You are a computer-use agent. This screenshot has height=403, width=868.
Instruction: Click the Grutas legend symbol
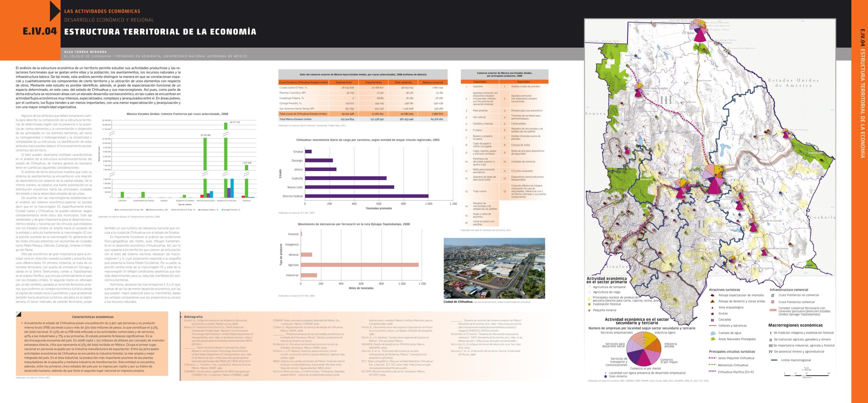[x=712, y=314]
